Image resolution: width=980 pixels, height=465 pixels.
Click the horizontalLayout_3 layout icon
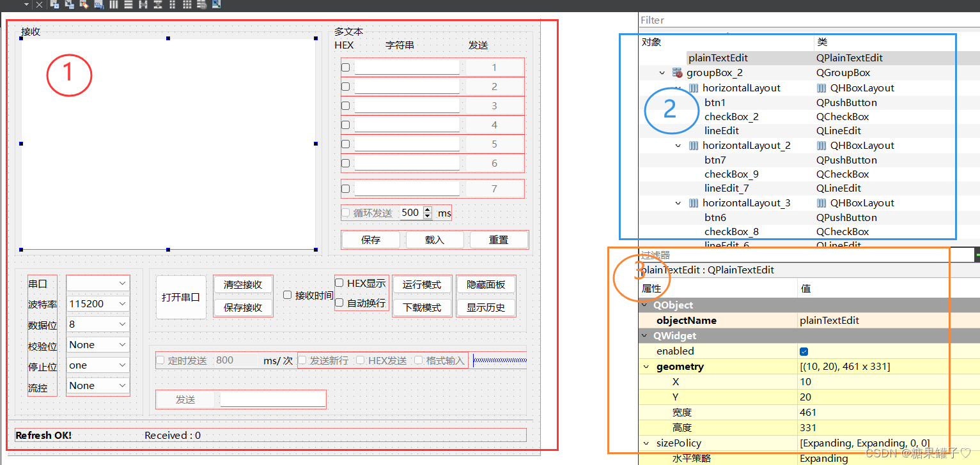click(694, 203)
